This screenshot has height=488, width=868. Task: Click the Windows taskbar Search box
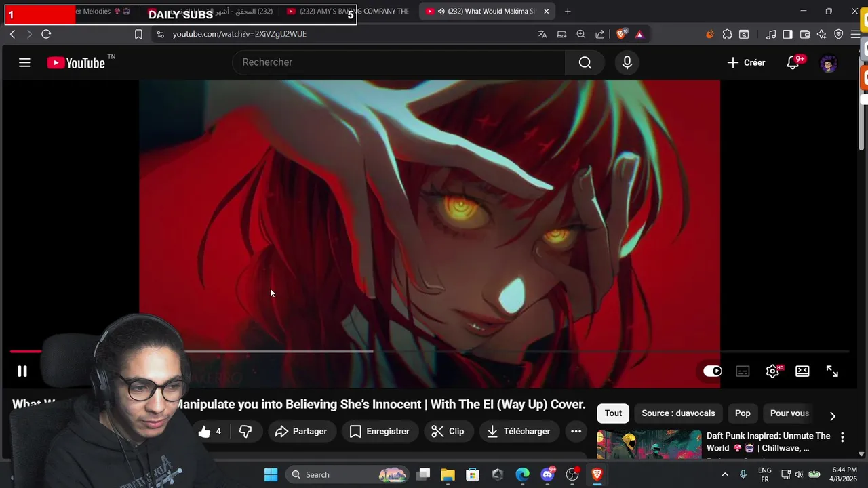(348, 474)
